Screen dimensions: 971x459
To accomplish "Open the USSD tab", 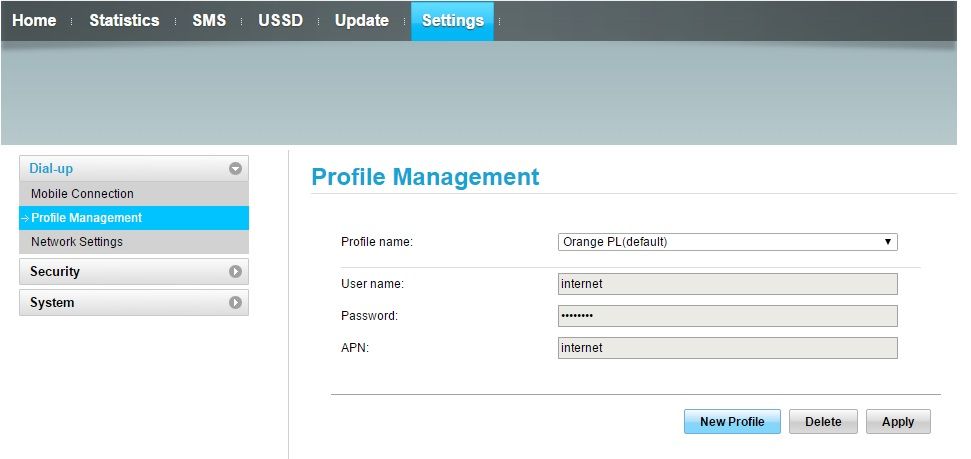I will coord(281,20).
